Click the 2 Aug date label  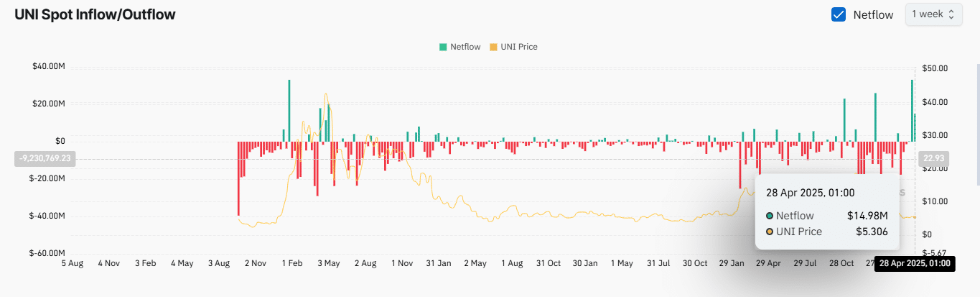coord(365,264)
